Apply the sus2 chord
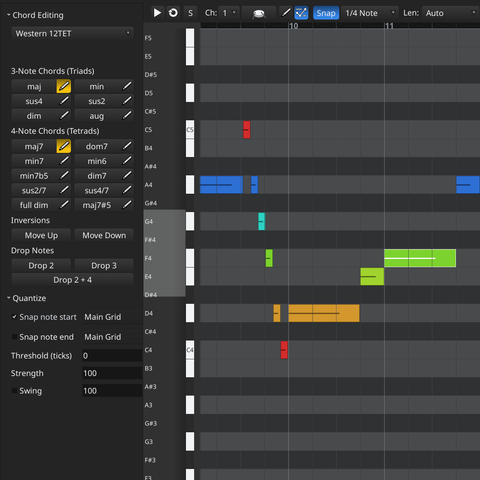This screenshot has height=480, width=480. point(97,101)
